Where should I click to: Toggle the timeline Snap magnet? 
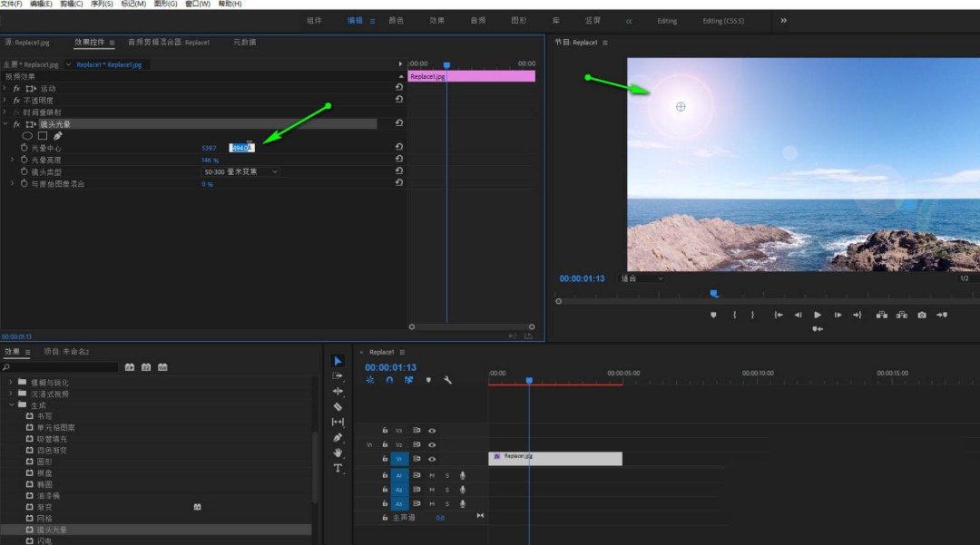click(389, 380)
